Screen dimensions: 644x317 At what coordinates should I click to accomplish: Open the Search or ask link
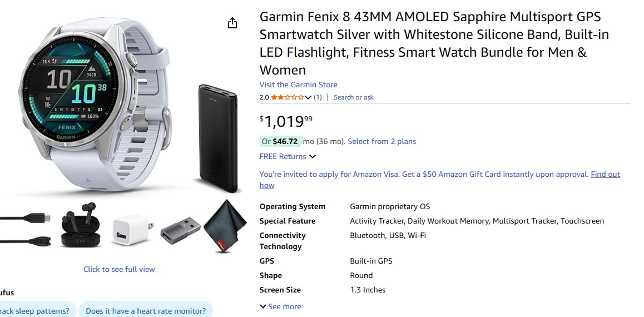tap(353, 97)
